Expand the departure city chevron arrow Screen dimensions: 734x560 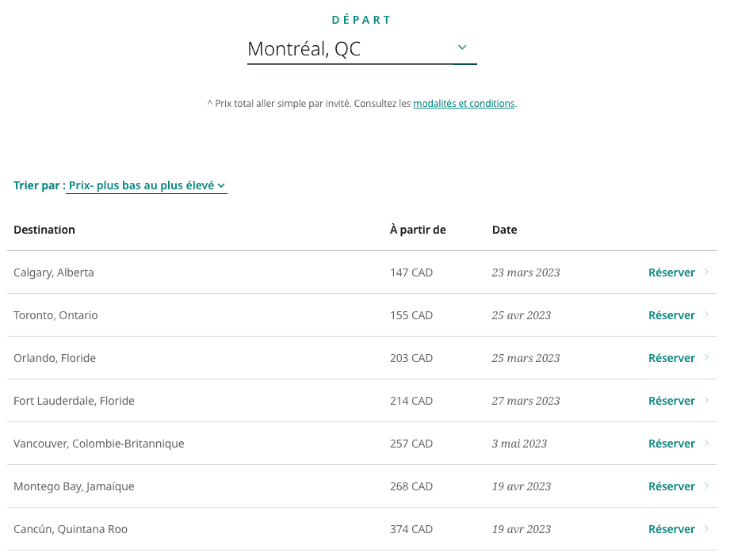(x=462, y=48)
